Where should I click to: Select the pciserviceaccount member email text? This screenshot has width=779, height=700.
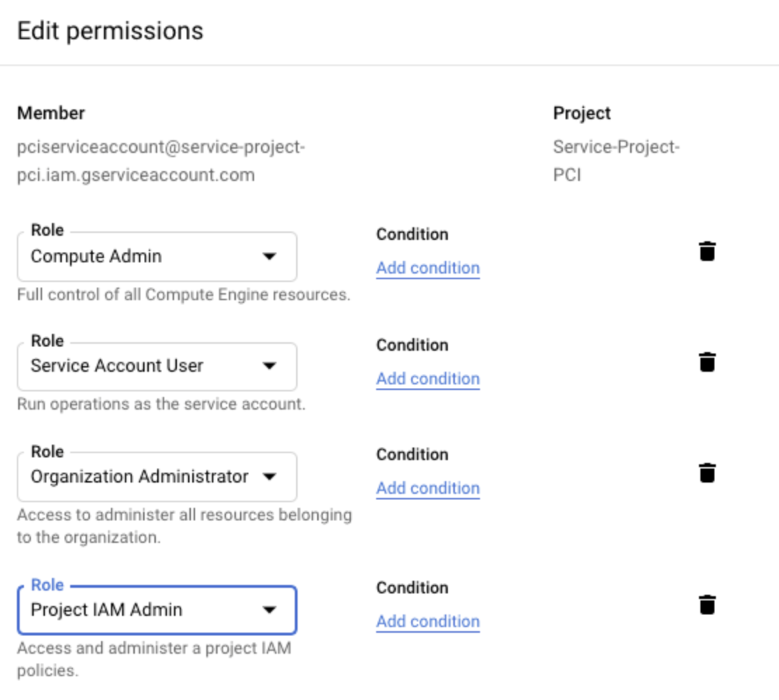[x=161, y=161]
